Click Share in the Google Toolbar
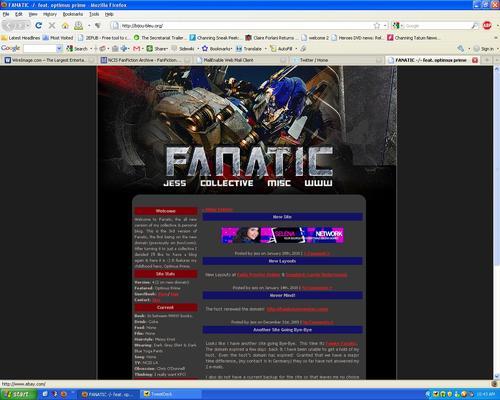 [157, 49]
